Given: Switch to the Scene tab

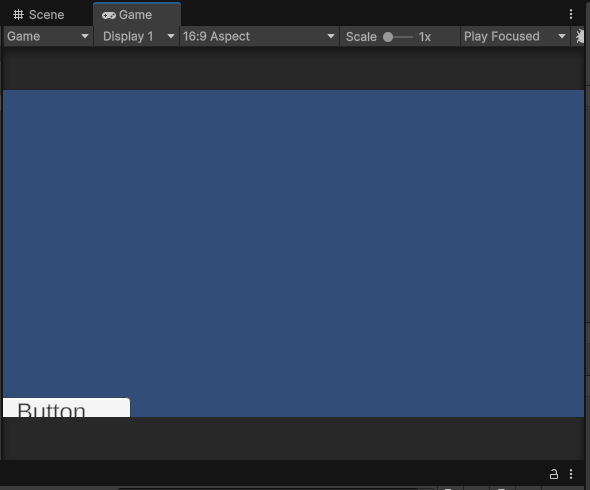Looking at the screenshot, I should 39,15.
